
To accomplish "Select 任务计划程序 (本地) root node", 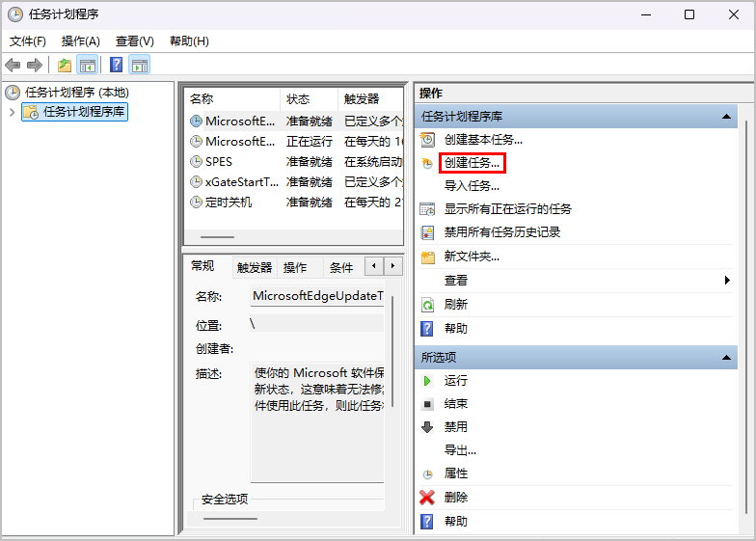I will point(77,93).
